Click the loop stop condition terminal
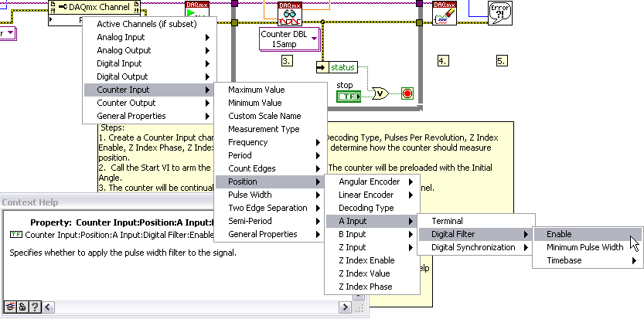The height and width of the screenshot is (319, 644). coord(407,94)
